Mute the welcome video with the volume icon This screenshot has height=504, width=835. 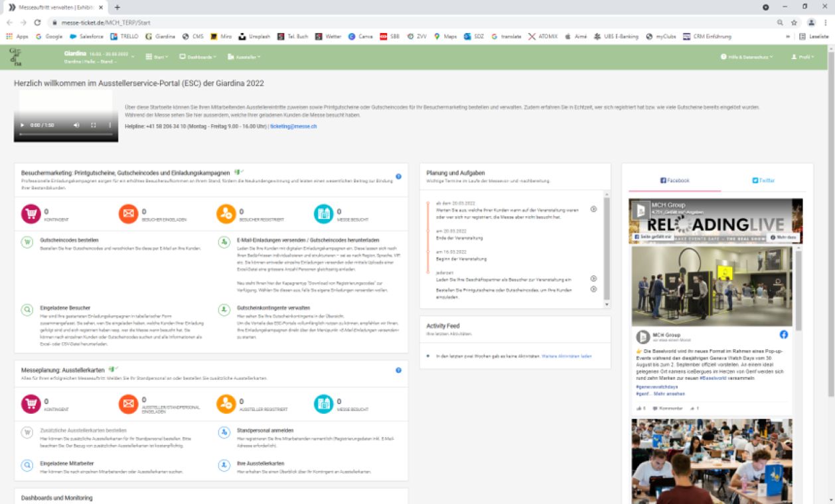click(76, 125)
